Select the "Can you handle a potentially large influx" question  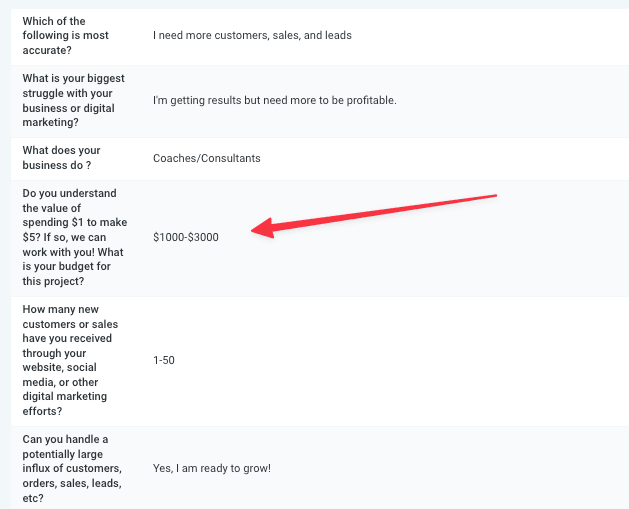point(72,468)
